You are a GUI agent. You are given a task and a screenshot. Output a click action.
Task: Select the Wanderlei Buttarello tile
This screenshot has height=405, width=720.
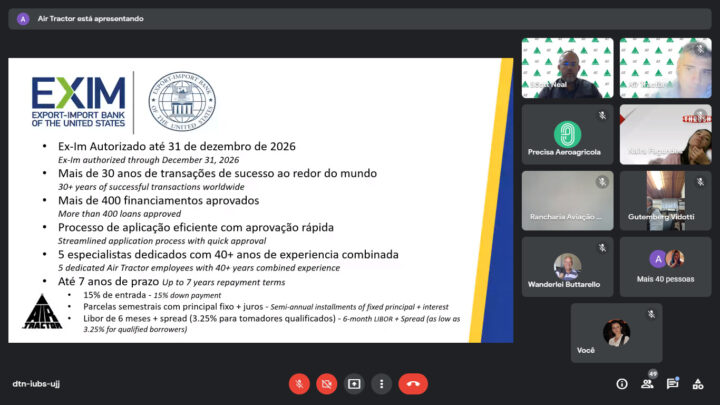point(567,267)
